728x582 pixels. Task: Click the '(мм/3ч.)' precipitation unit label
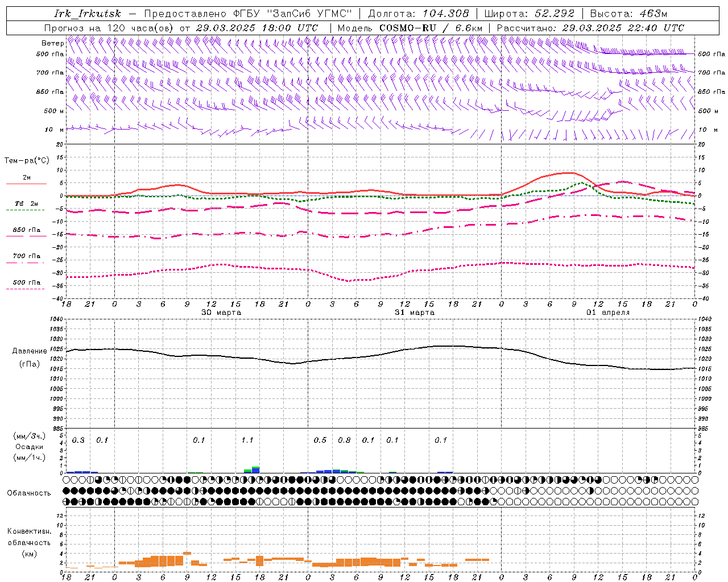pos(30,436)
